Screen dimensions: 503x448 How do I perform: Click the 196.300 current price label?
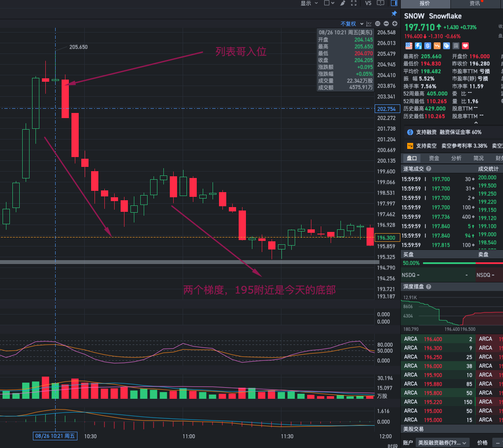pyautogui.click(x=387, y=237)
